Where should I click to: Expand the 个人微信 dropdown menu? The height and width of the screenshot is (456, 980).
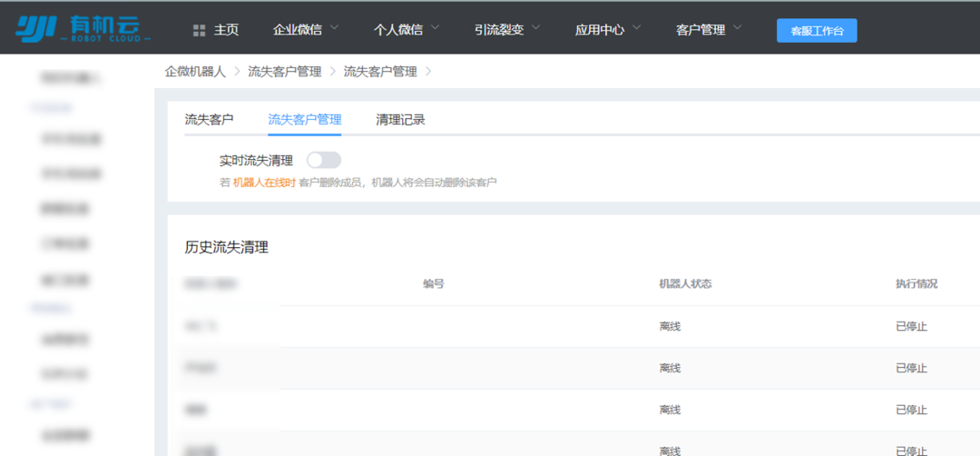click(x=407, y=30)
